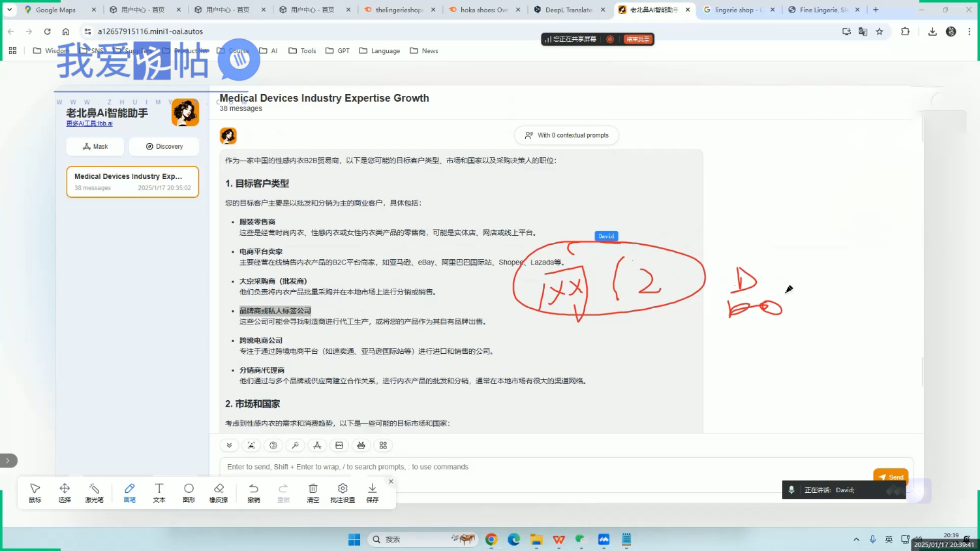Image resolution: width=980 pixels, height=551 pixels.
Task: Close the annotation toolbar
Action: [391, 482]
